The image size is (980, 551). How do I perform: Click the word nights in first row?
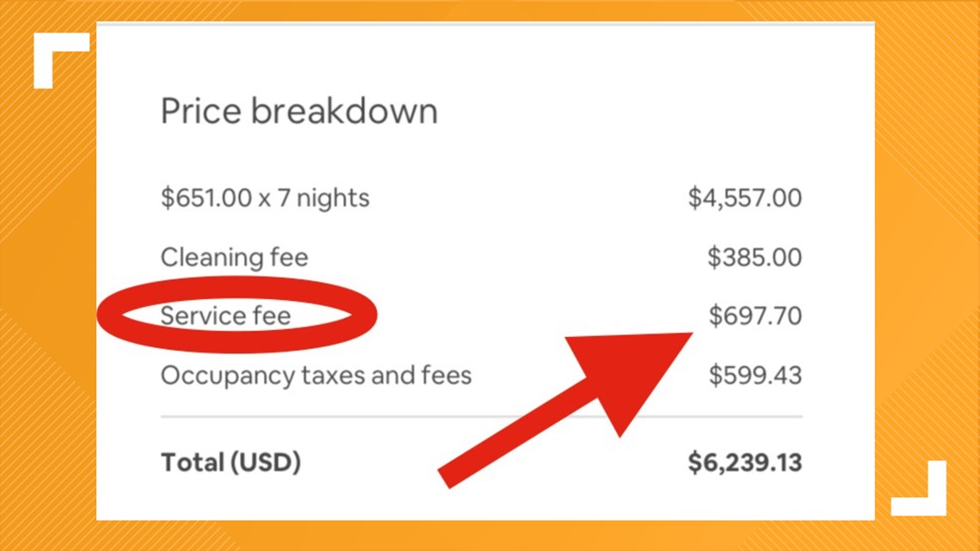tap(334, 198)
